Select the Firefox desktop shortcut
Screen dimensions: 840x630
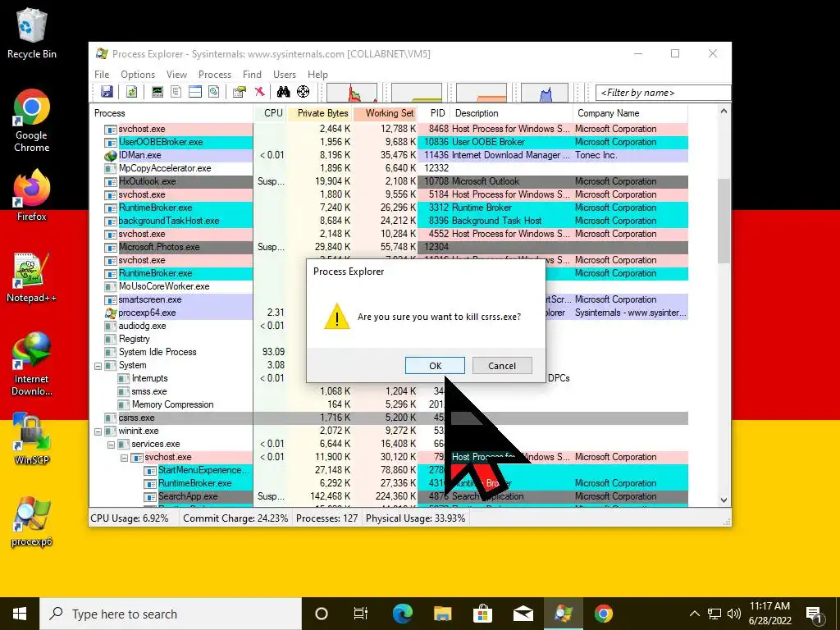coord(32,195)
